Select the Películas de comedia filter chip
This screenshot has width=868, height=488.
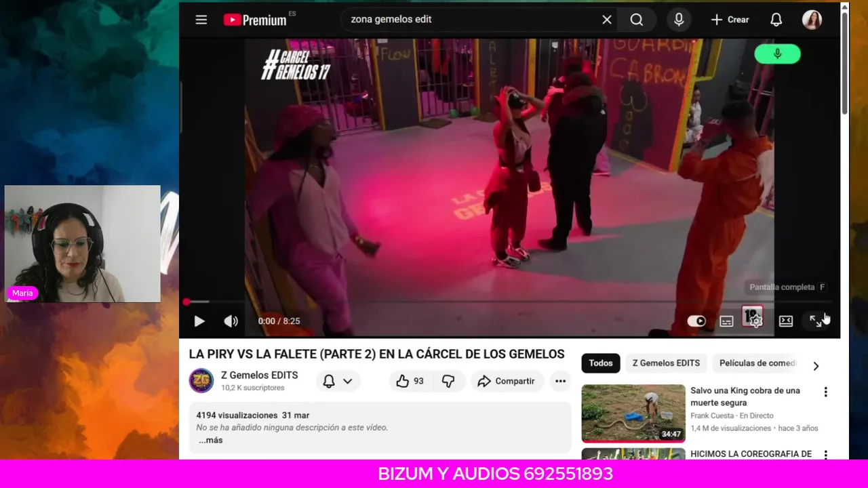coord(757,363)
